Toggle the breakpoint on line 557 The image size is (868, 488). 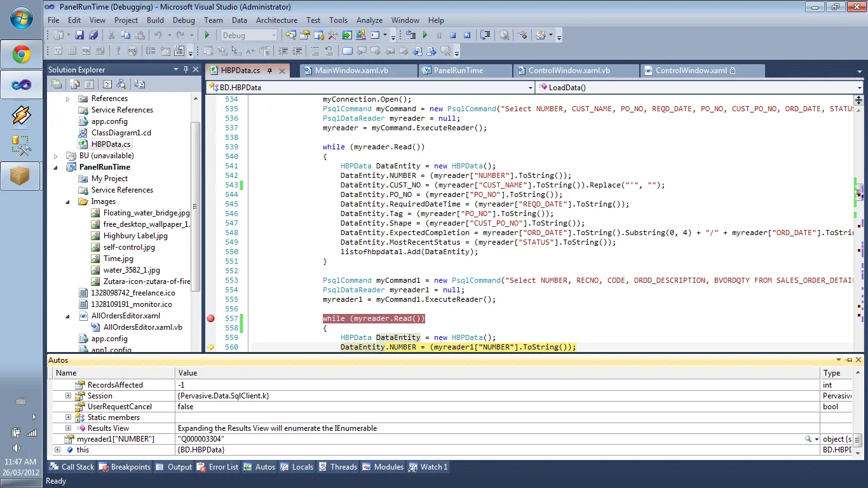tap(211, 318)
